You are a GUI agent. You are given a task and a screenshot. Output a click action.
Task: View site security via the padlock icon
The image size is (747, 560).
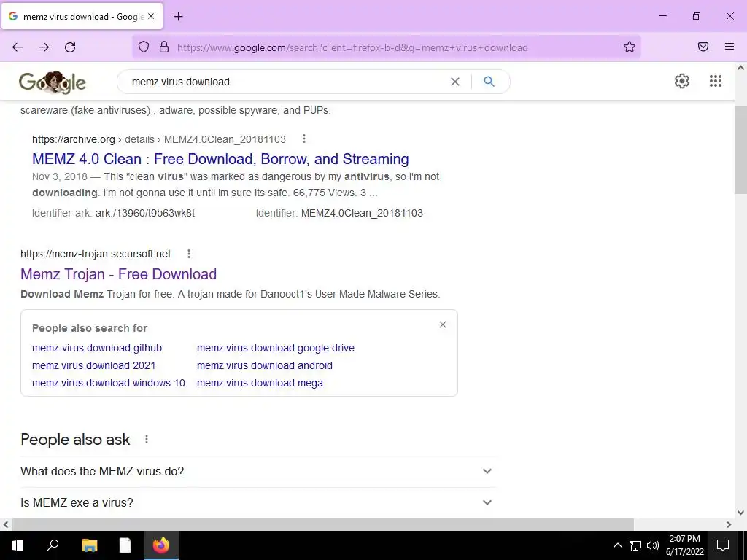pyautogui.click(x=164, y=47)
